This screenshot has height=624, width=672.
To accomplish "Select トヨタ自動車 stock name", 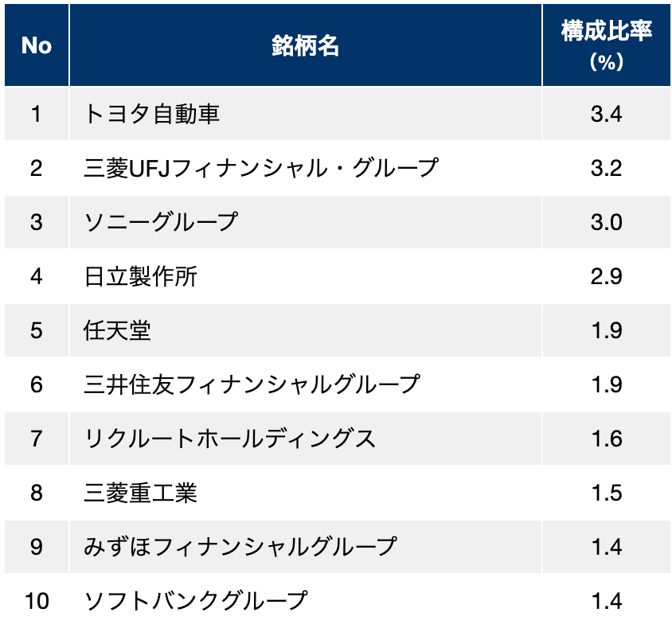I will click(x=152, y=114).
